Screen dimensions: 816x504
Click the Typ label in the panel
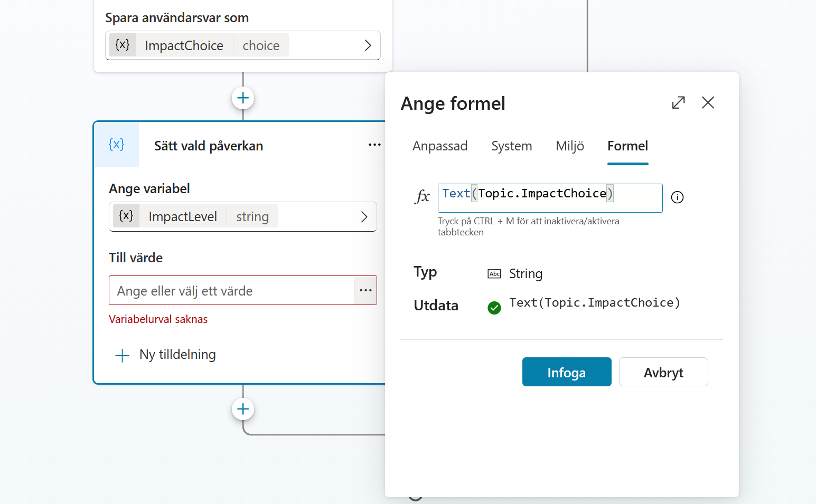tap(425, 272)
